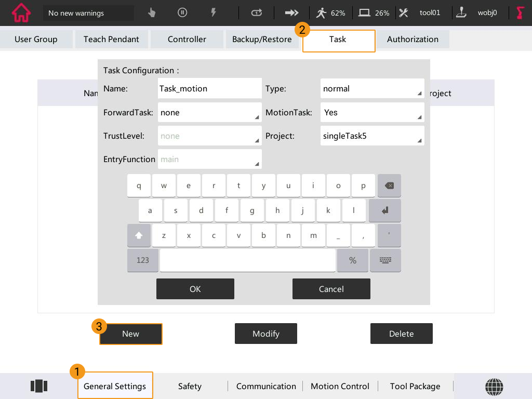Open the Type dropdown showing normal

tap(373, 89)
